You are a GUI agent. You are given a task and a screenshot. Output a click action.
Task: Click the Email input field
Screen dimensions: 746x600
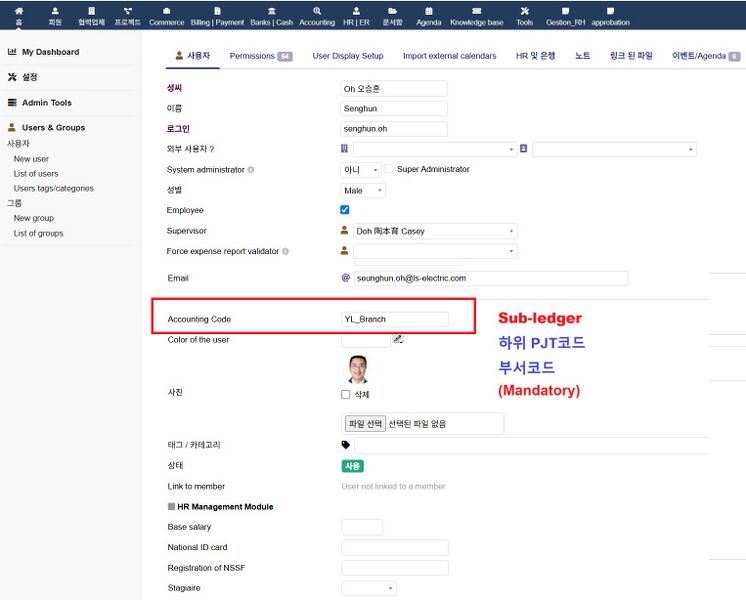491,278
